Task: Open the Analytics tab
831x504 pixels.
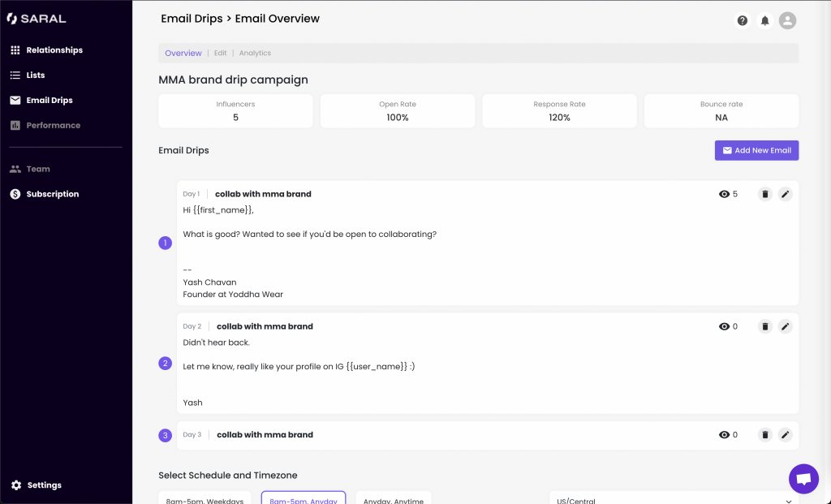Action: 255,53
